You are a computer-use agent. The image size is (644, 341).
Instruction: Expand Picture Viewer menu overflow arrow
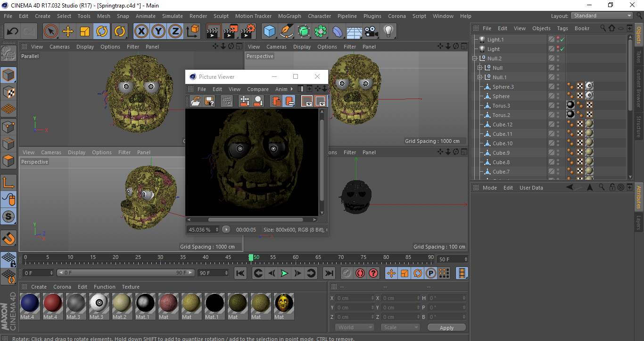[x=292, y=89]
